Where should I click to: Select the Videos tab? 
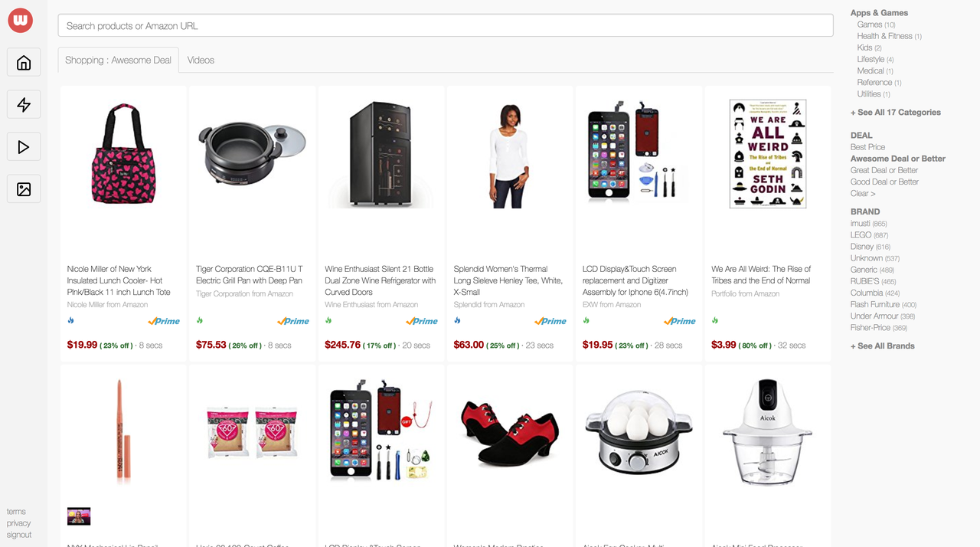coord(201,60)
